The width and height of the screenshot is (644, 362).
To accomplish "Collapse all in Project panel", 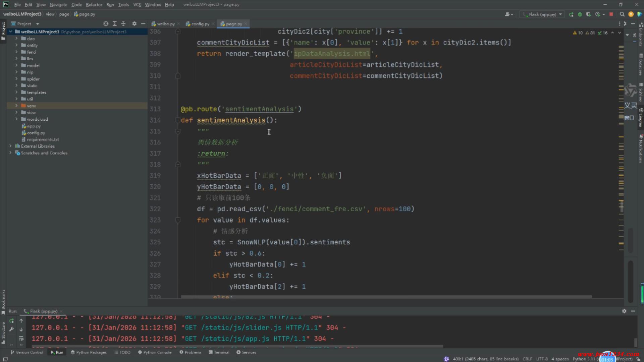I will [123, 24].
